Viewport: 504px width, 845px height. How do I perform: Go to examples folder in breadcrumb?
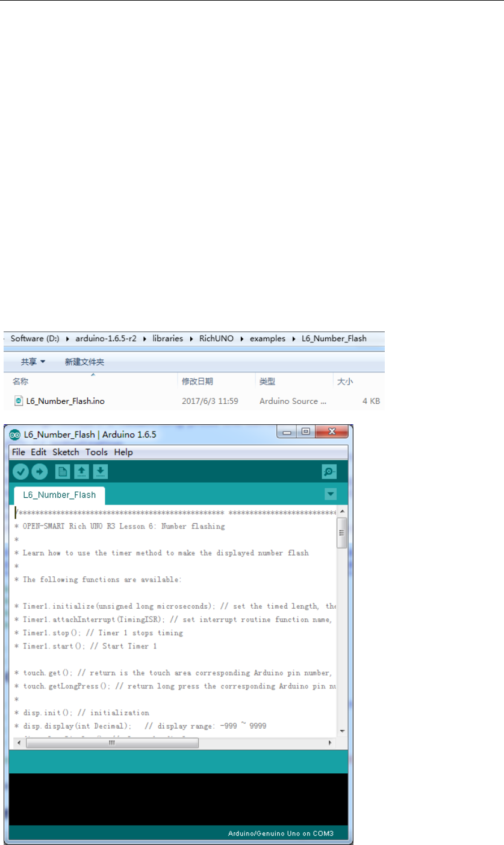pos(267,338)
